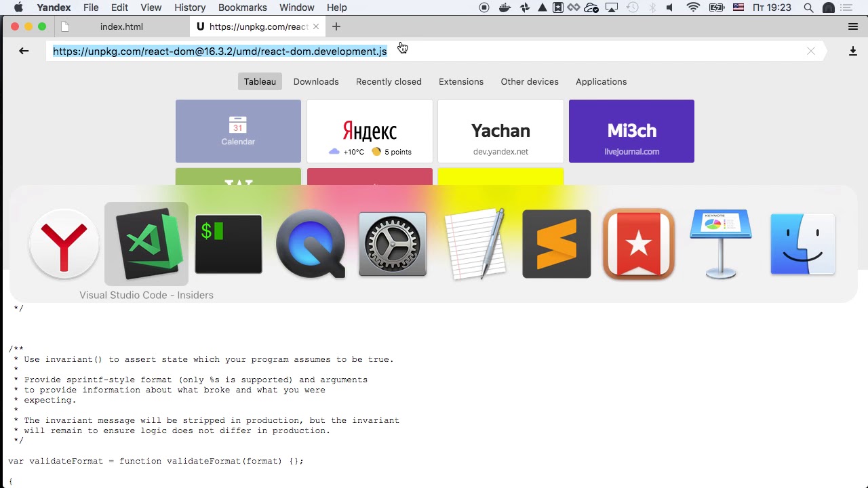This screenshot has height=488, width=868.
Task: Switch to the red star bookmark app
Action: pos(639,244)
